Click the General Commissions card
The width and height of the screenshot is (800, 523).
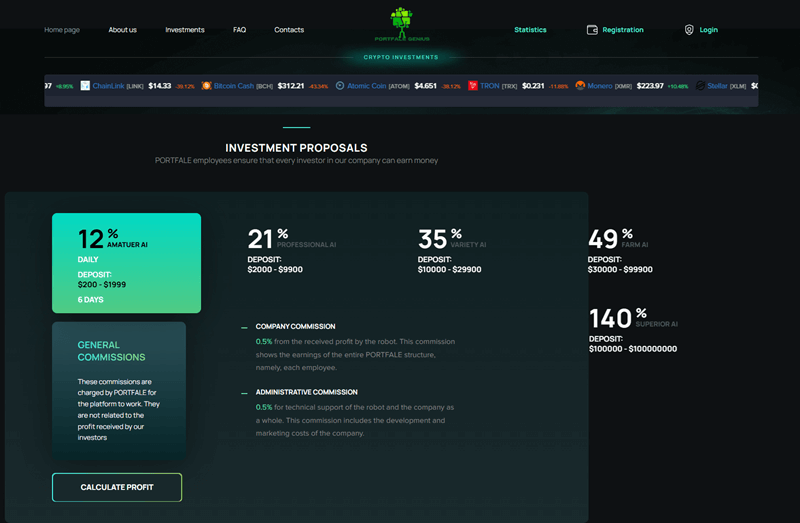[x=119, y=391]
